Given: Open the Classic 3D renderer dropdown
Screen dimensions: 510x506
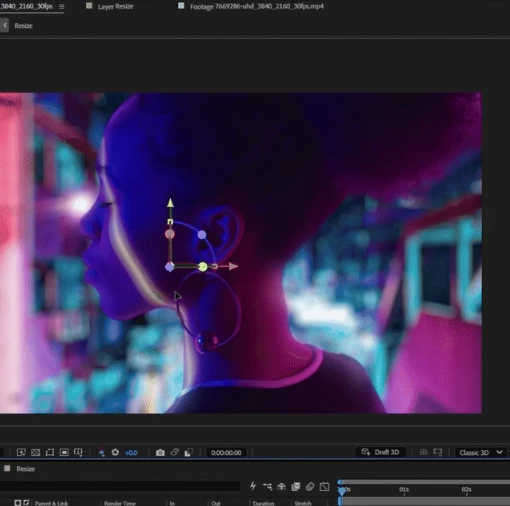Looking at the screenshot, I should (x=481, y=453).
